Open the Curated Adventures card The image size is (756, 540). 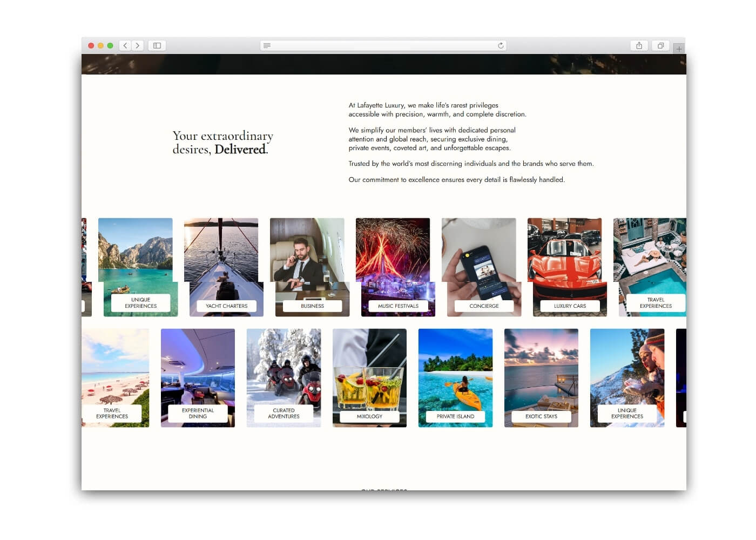[283, 377]
